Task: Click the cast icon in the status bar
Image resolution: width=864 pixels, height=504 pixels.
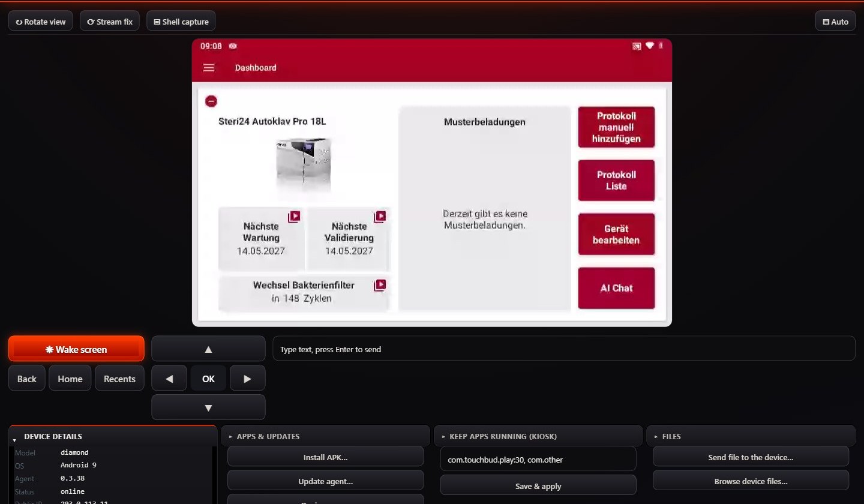Action: pos(637,46)
